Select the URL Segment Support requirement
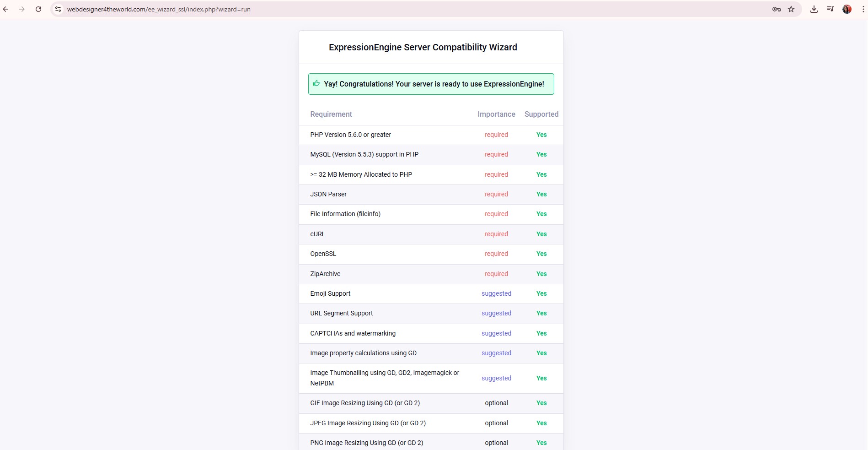Screen dimensions: 868x450 coord(342,313)
